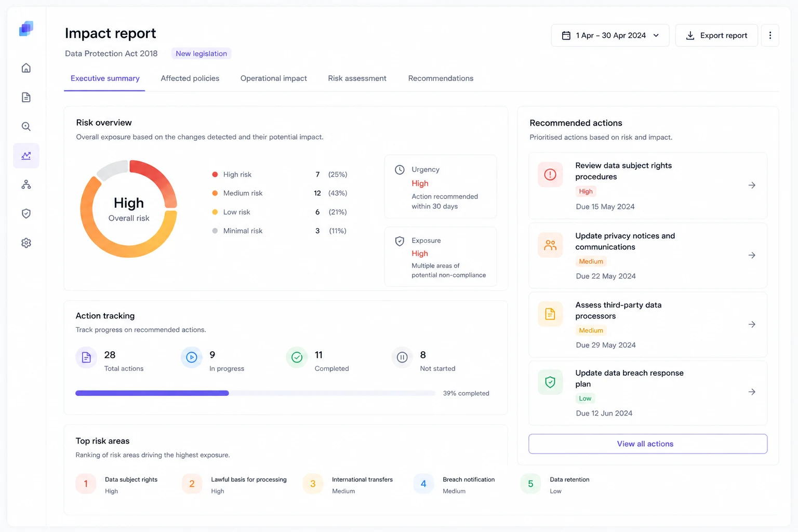Click the people icon for Update privacy notices
The width and height of the screenshot is (798, 532).
click(550, 245)
